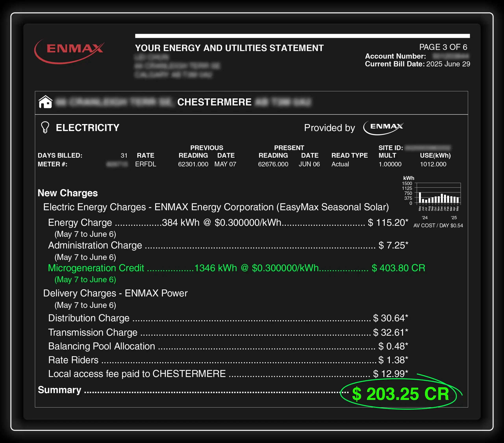
Task: Click the red ENMAX logo
Action: pyautogui.click(x=69, y=51)
